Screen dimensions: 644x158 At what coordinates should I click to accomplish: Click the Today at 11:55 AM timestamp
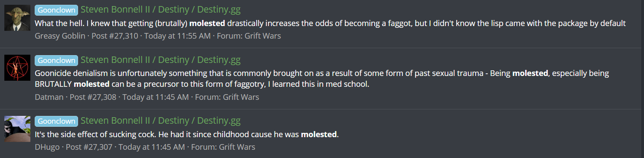pyautogui.click(x=177, y=36)
